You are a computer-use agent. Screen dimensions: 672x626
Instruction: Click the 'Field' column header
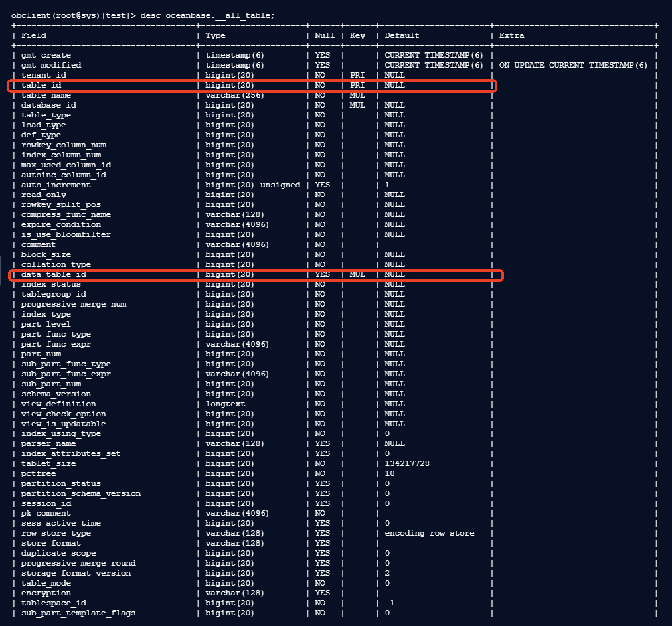pos(34,35)
